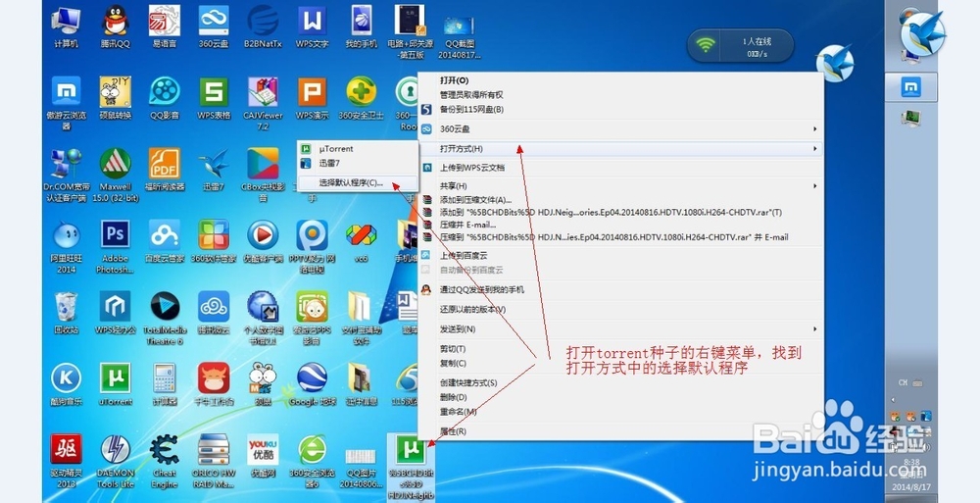Launch 傲游云浏览器 desktop shortcut
The width and height of the screenshot is (980, 503).
(x=67, y=103)
